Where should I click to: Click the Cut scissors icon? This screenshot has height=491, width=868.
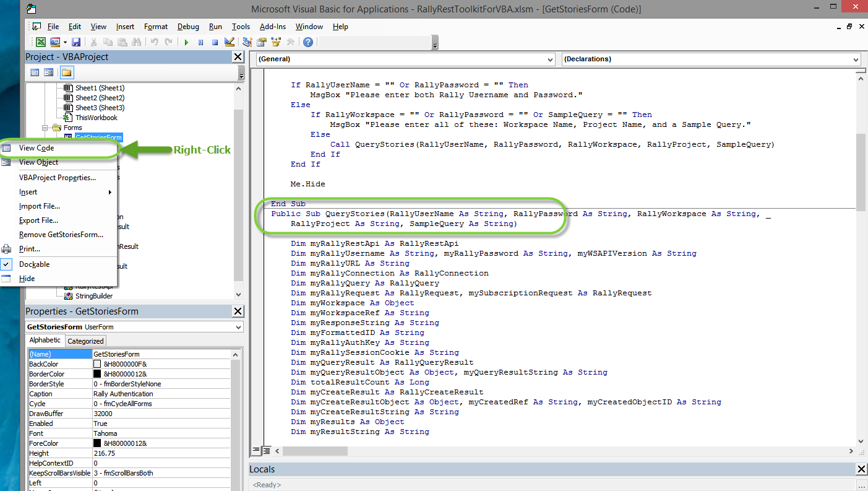point(94,42)
